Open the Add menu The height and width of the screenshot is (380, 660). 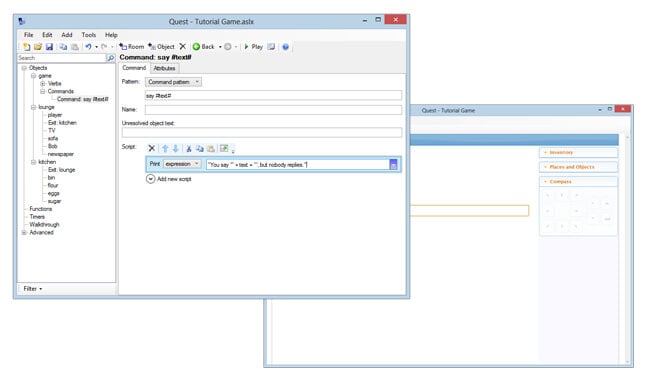(x=67, y=35)
